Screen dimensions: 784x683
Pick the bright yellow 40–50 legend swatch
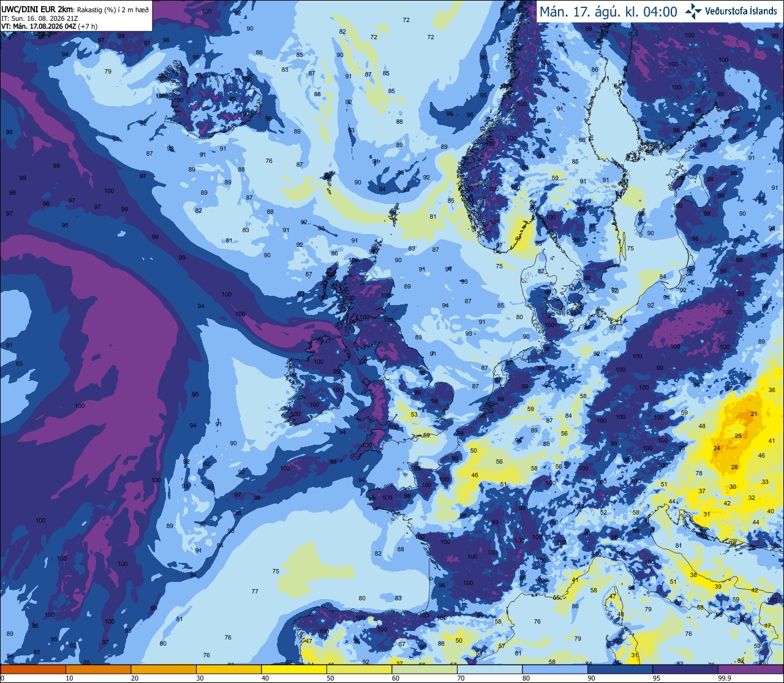[294, 669]
